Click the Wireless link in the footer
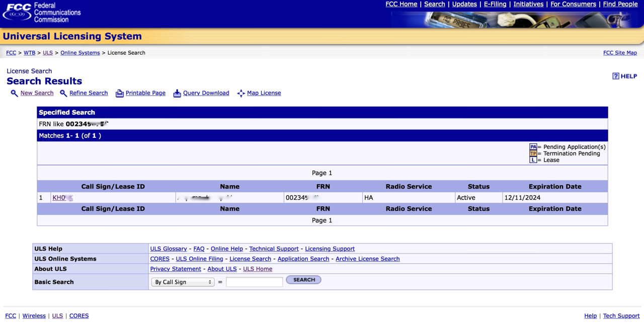The width and height of the screenshot is (644, 327). pos(34,316)
